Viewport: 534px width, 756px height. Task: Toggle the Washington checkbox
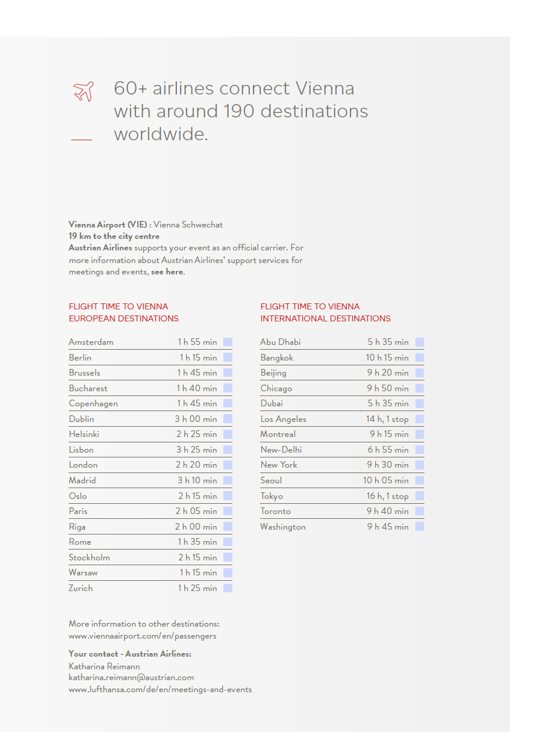(x=420, y=527)
